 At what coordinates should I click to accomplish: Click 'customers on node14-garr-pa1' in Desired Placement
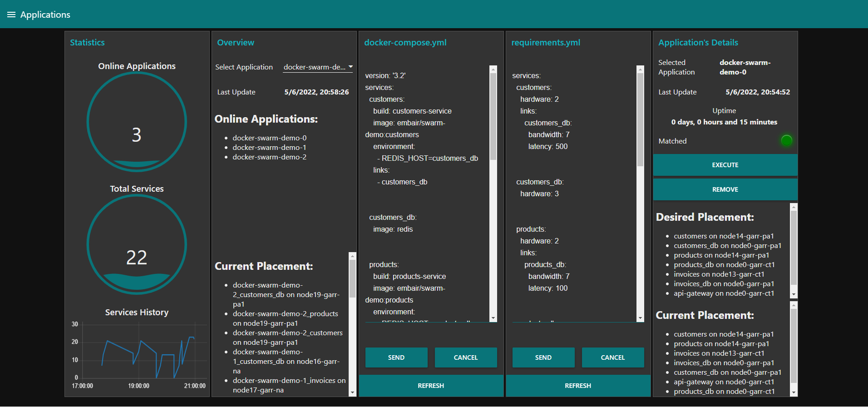point(724,236)
